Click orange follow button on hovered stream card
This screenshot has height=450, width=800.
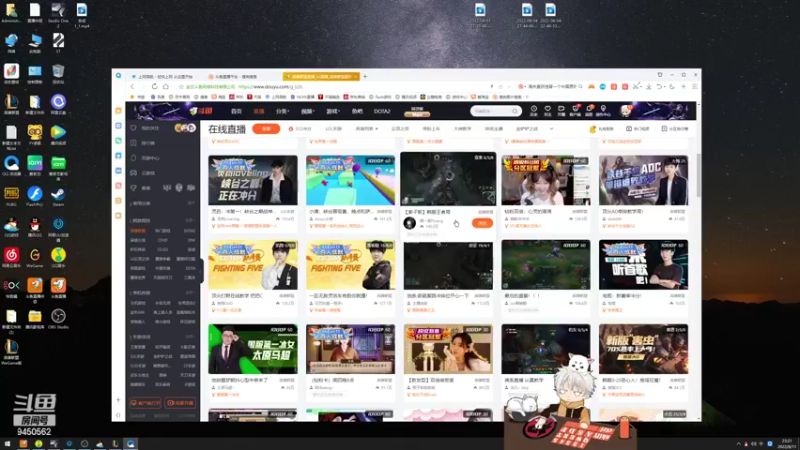(482, 223)
